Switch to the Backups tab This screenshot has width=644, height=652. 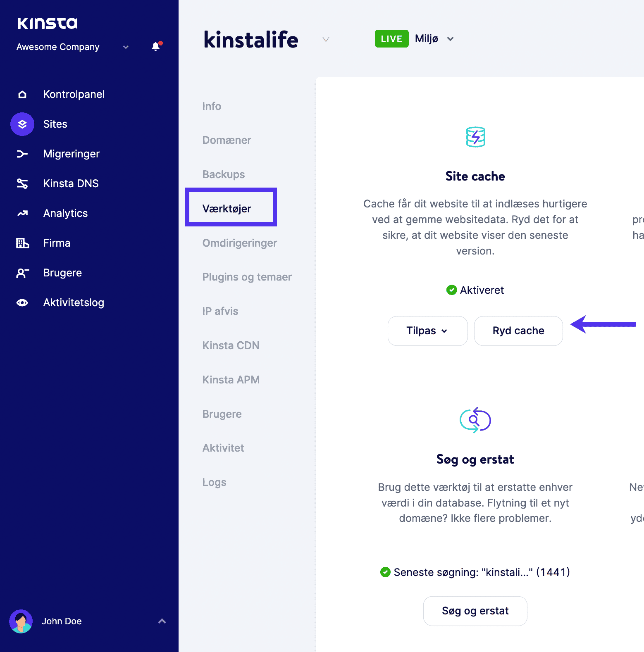[x=224, y=174]
